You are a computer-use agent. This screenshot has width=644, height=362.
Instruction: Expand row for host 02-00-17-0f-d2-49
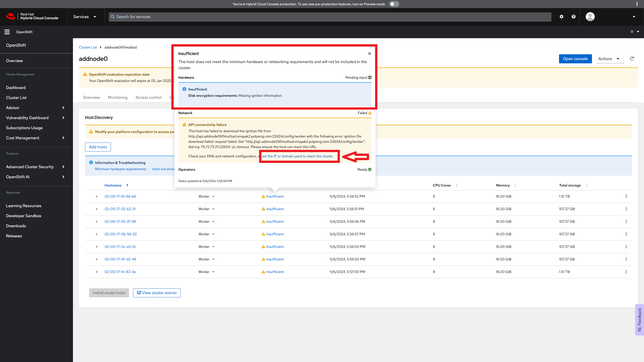click(x=97, y=259)
